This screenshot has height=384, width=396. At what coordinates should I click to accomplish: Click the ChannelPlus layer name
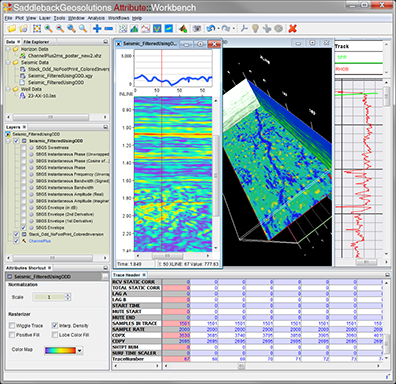pos(40,241)
